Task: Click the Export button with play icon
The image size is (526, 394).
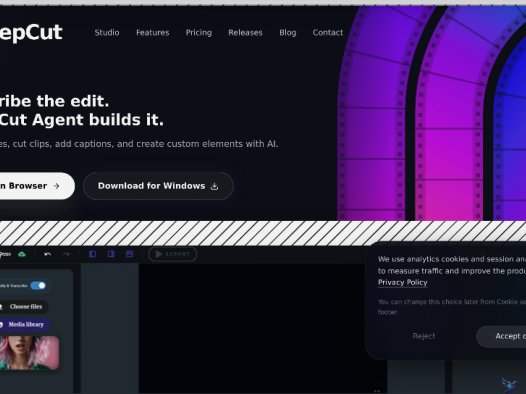Action: pos(172,254)
